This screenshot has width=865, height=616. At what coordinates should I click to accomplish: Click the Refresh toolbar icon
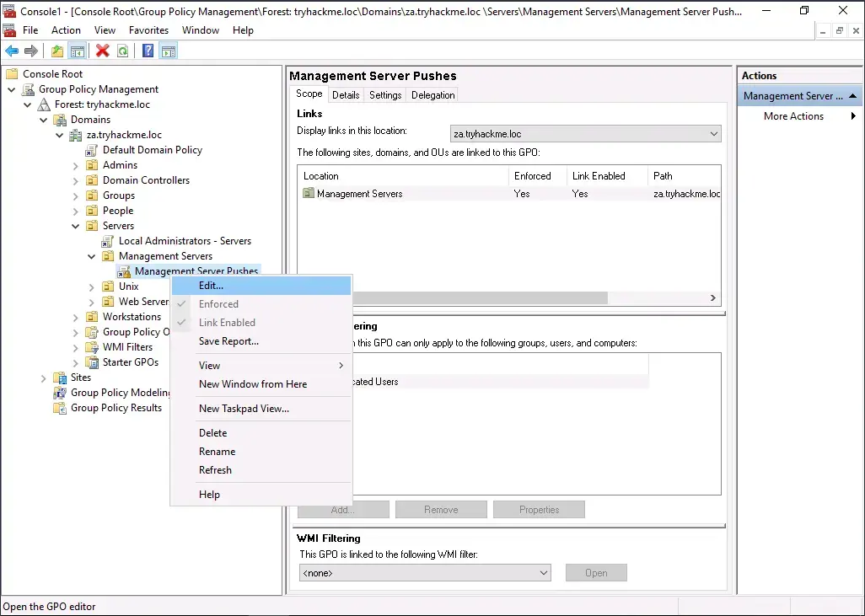click(122, 51)
